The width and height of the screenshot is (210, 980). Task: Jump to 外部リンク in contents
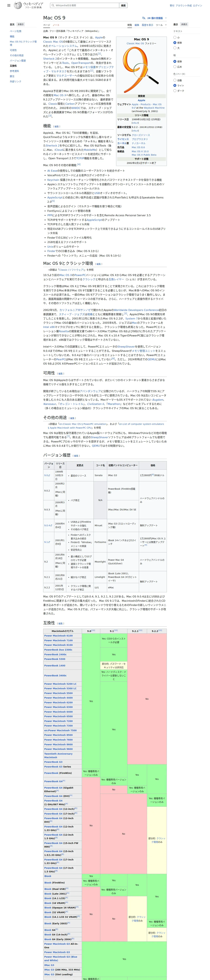[x=16, y=81]
